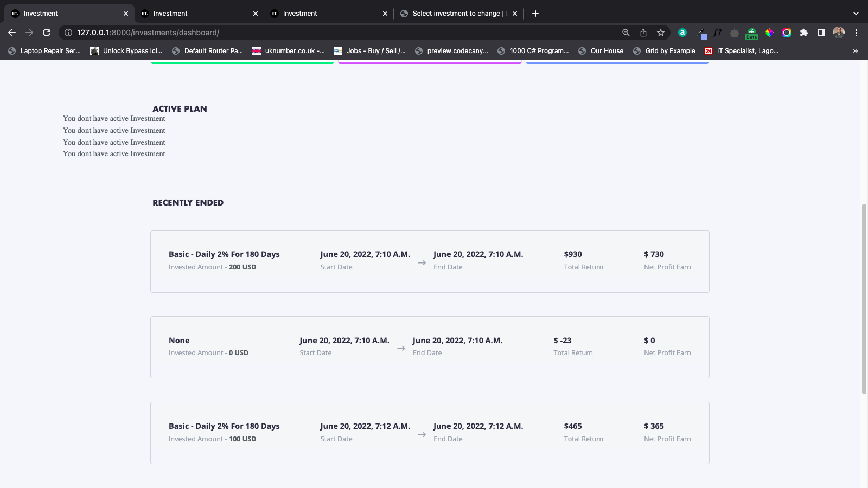Open 'IT Specialist, Lago...' bookmark

(742, 51)
